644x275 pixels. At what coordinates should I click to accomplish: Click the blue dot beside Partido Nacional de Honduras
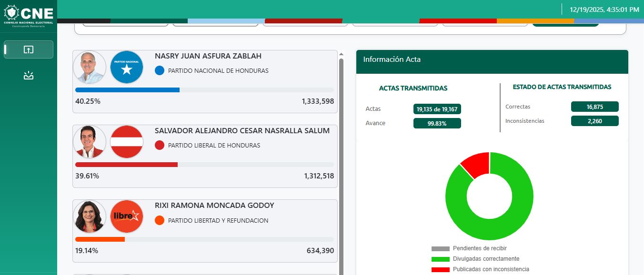coord(159,70)
